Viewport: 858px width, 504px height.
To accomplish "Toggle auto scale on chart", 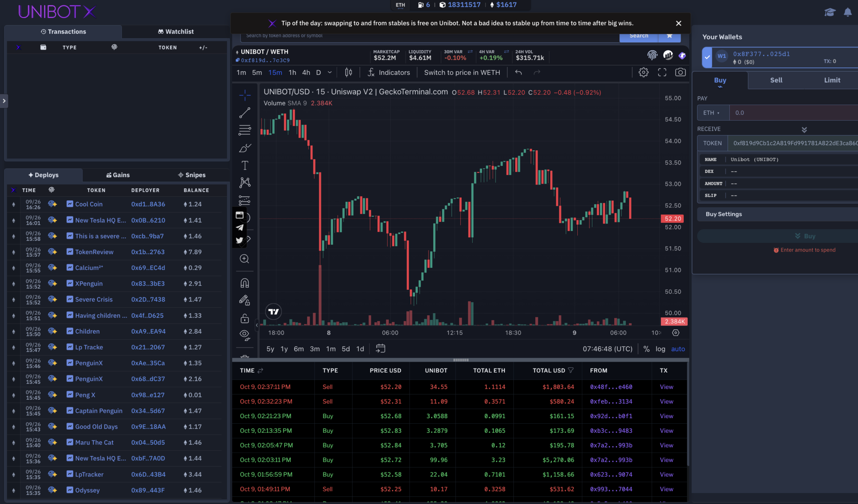I will 678,349.
